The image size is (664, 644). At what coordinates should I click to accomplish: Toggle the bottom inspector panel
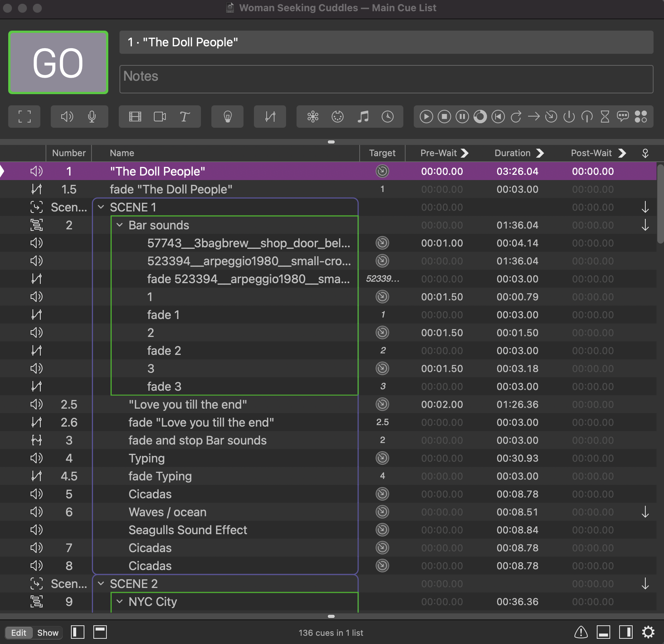[604, 632]
